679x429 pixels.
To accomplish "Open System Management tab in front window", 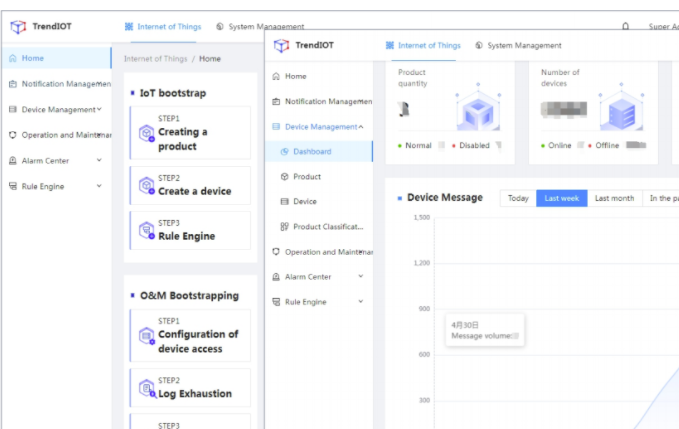I will point(518,46).
